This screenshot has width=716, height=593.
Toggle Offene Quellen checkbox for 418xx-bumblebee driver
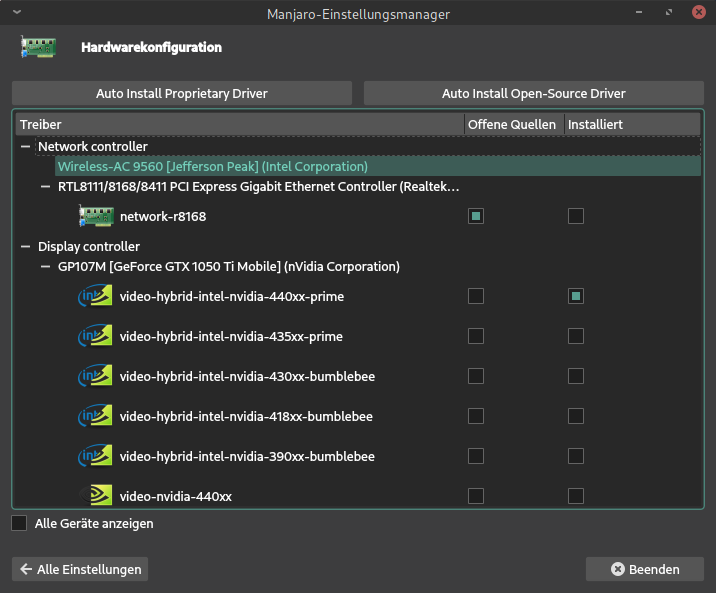click(476, 416)
